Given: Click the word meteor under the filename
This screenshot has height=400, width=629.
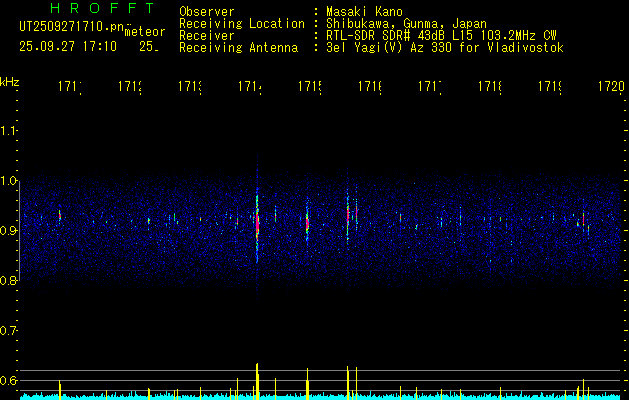Looking at the screenshot, I should pos(145,32).
